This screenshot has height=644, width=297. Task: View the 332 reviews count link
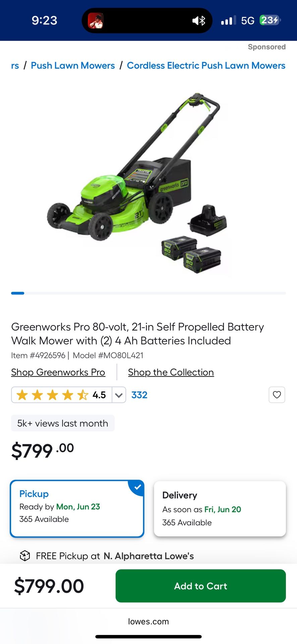139,395
